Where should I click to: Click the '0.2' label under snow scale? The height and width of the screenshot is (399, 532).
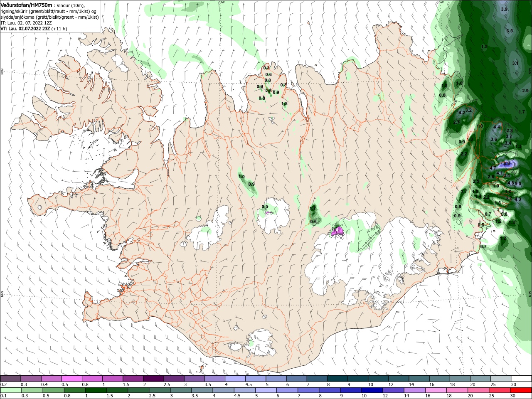pos(3,384)
